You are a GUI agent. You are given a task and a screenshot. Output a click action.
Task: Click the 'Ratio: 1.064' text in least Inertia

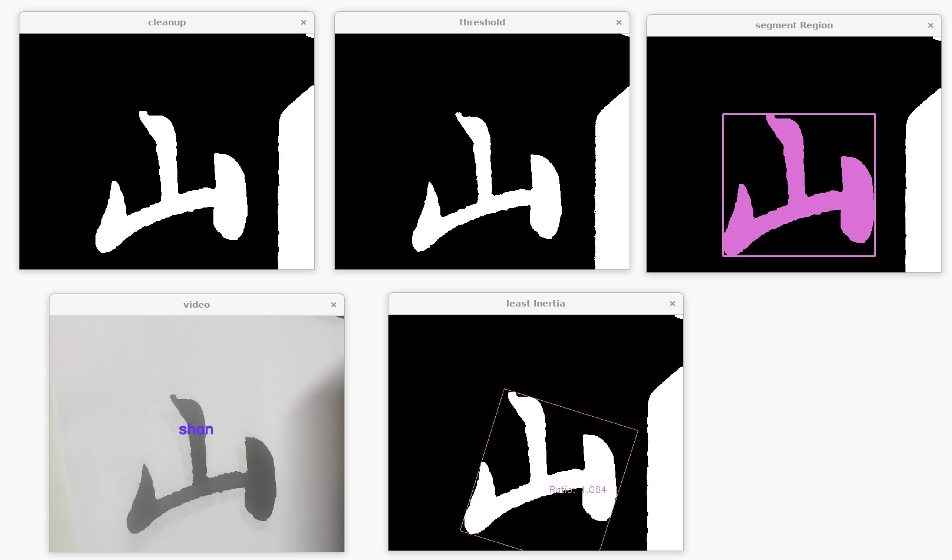[x=578, y=489]
